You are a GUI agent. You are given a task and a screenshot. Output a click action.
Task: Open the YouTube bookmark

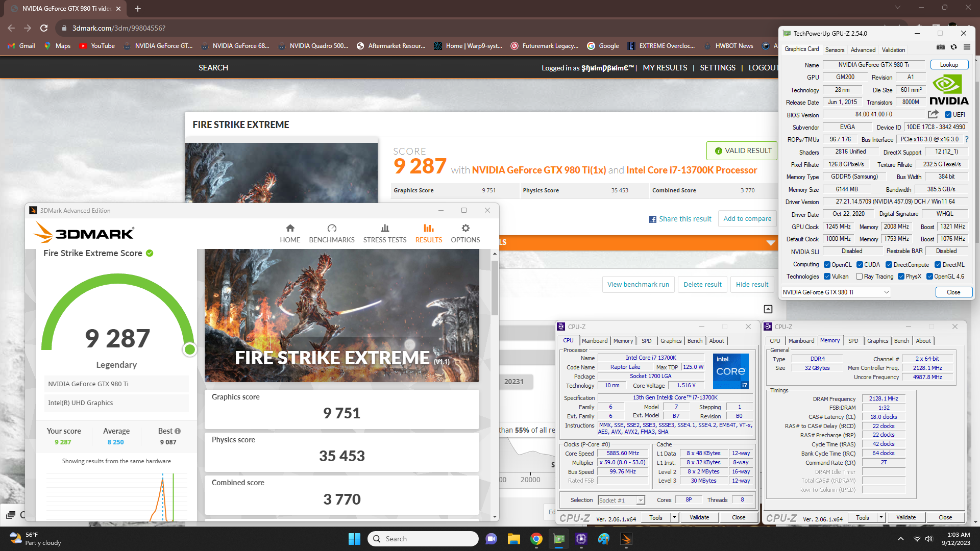click(x=97, y=46)
